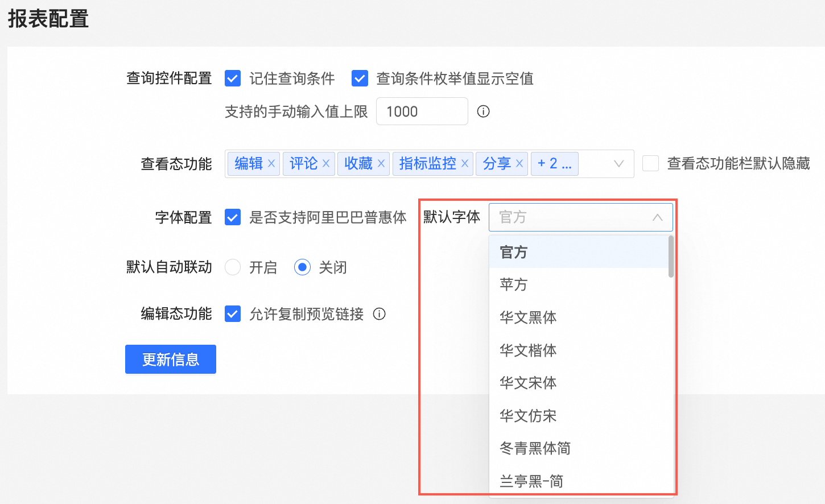825x504 pixels.
Task: Choose 冬青黑体简 font option
Action: click(x=579, y=448)
